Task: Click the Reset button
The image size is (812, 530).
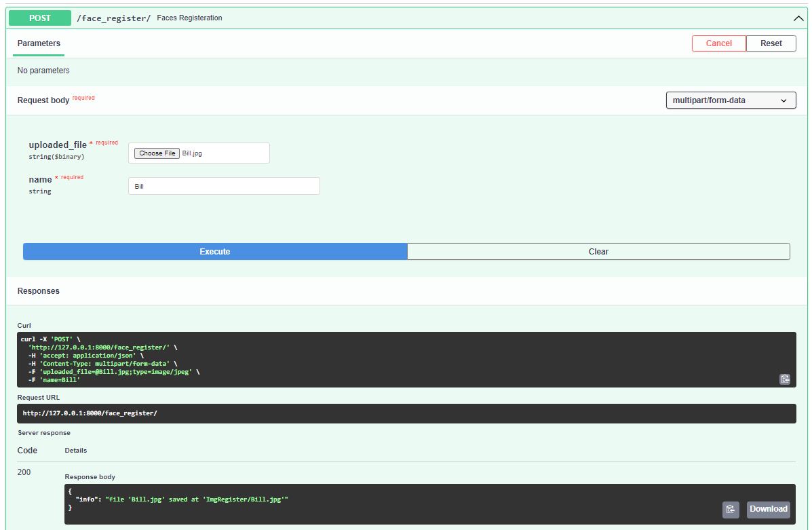Action: point(771,43)
